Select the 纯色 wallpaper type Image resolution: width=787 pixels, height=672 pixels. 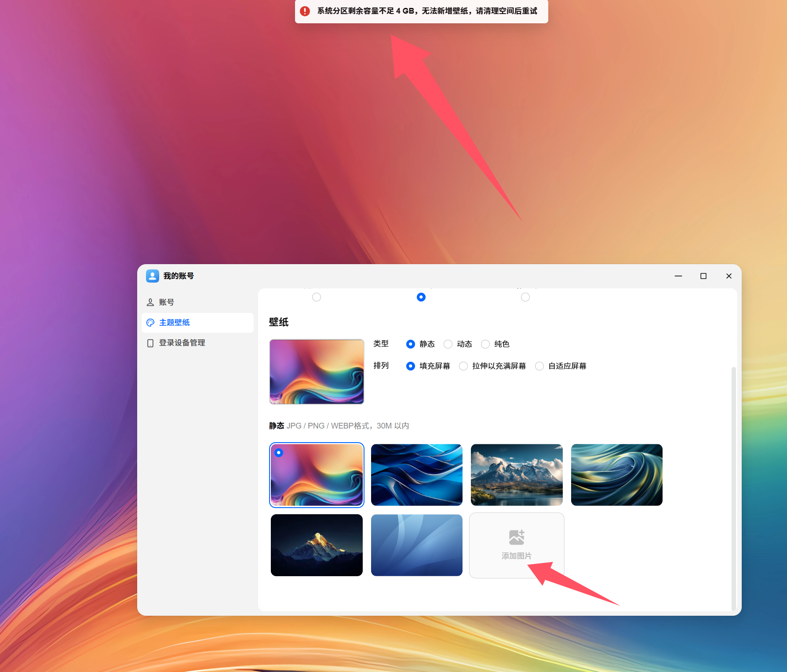pos(495,344)
